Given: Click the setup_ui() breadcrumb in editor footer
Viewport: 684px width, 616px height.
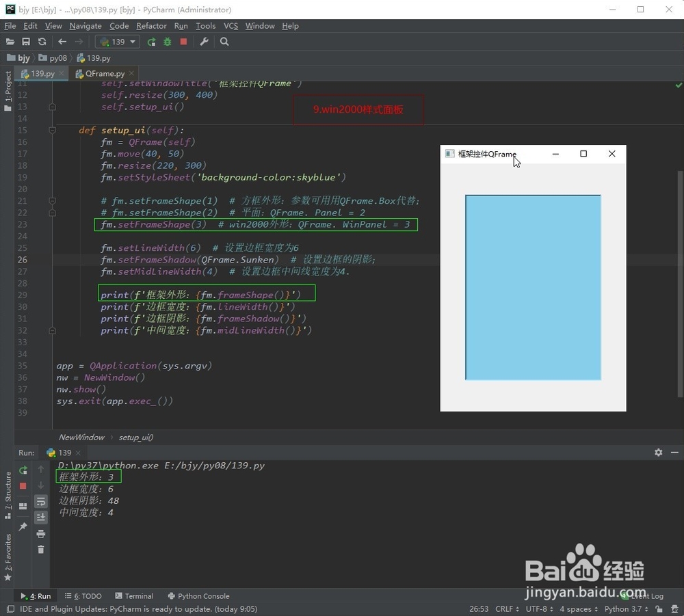Looking at the screenshot, I should (x=135, y=438).
